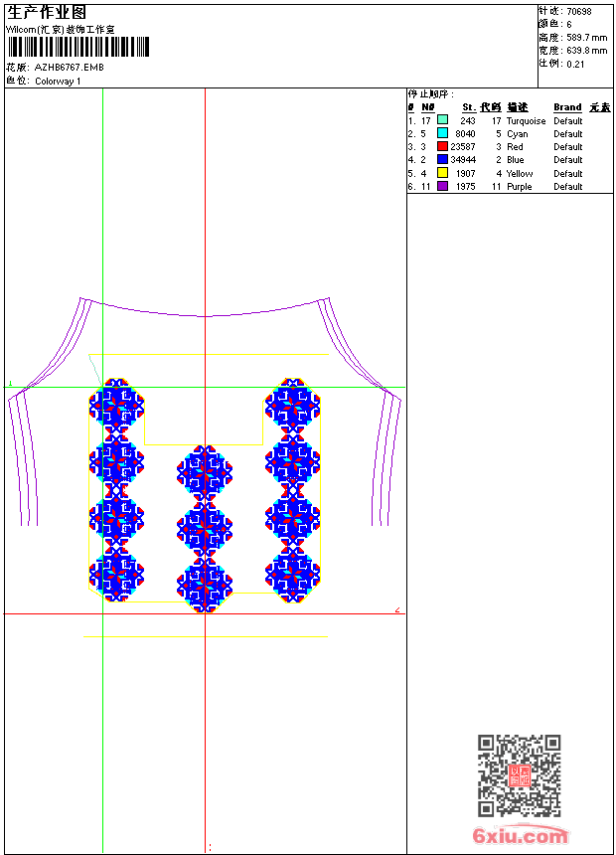616x855 pixels.
Task: Click the red seal inside QR code
Action: coord(519,776)
